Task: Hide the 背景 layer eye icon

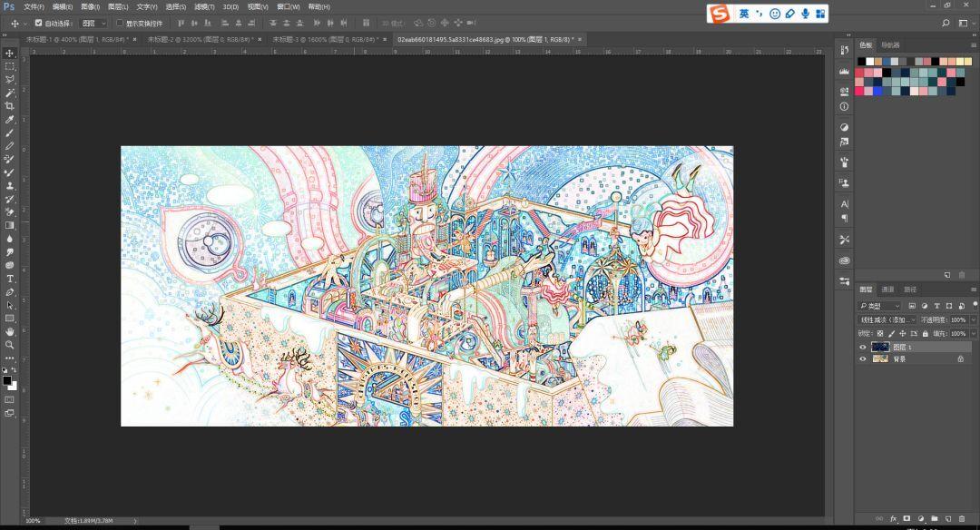Action: click(x=863, y=358)
